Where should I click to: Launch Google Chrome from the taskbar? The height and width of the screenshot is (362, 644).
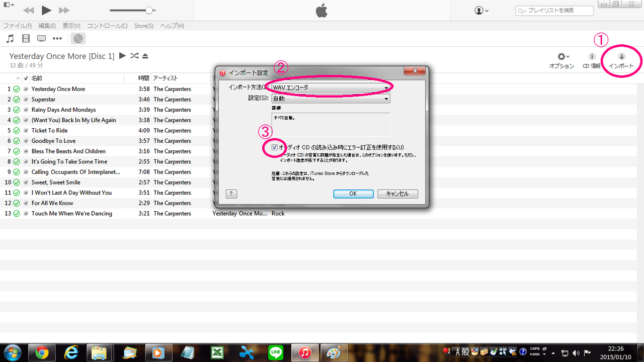42,353
